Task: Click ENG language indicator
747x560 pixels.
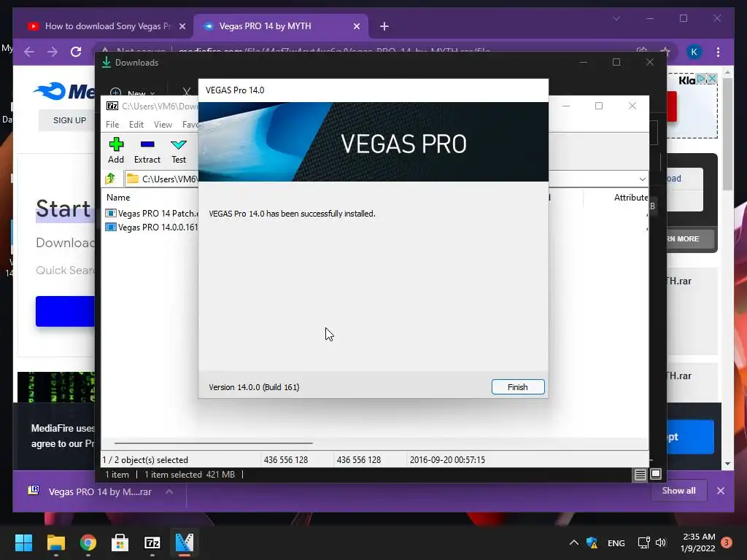Action: (x=616, y=542)
